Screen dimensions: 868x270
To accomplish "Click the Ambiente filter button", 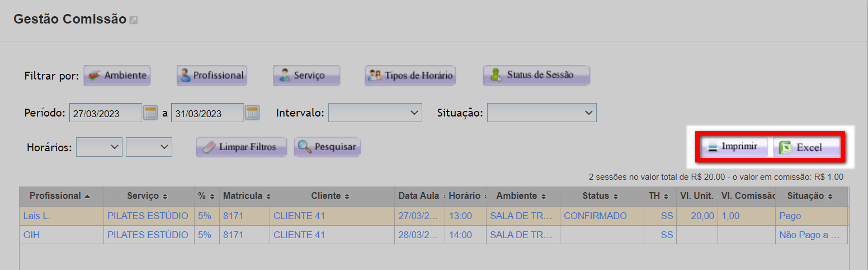I will (117, 76).
